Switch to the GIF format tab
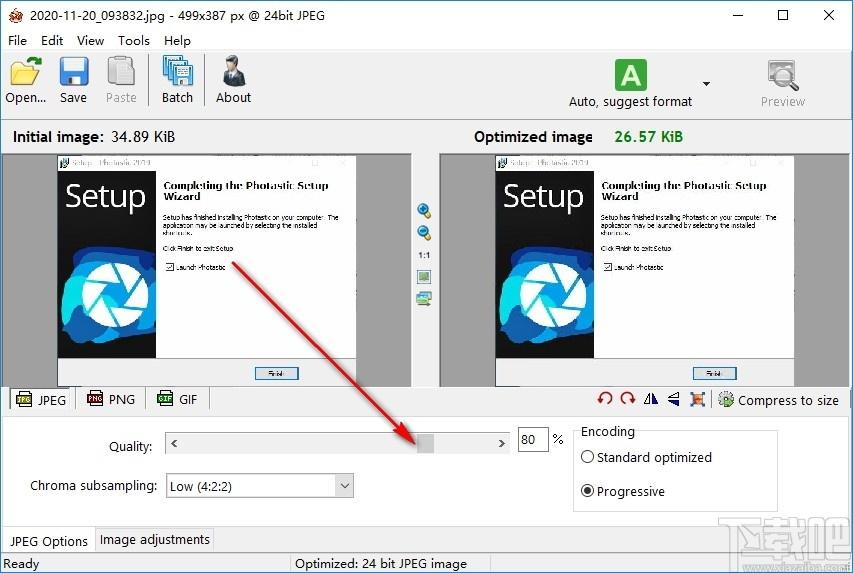 pos(177,399)
